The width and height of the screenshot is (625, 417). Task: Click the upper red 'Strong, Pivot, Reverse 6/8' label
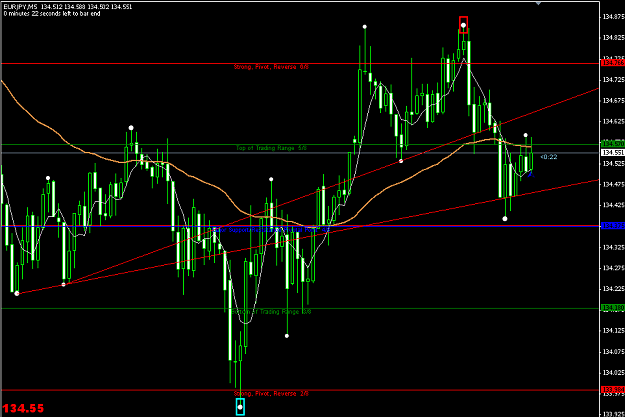pyautogui.click(x=271, y=67)
